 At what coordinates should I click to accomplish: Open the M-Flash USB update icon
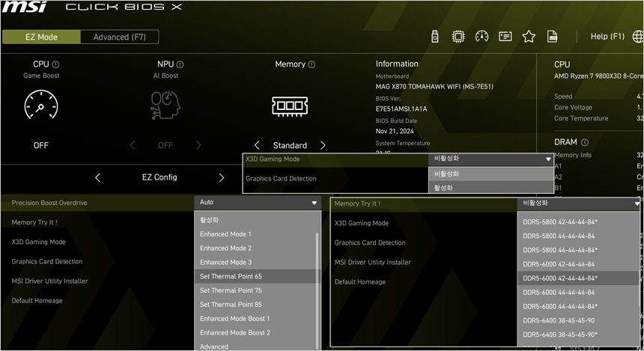[x=436, y=37]
